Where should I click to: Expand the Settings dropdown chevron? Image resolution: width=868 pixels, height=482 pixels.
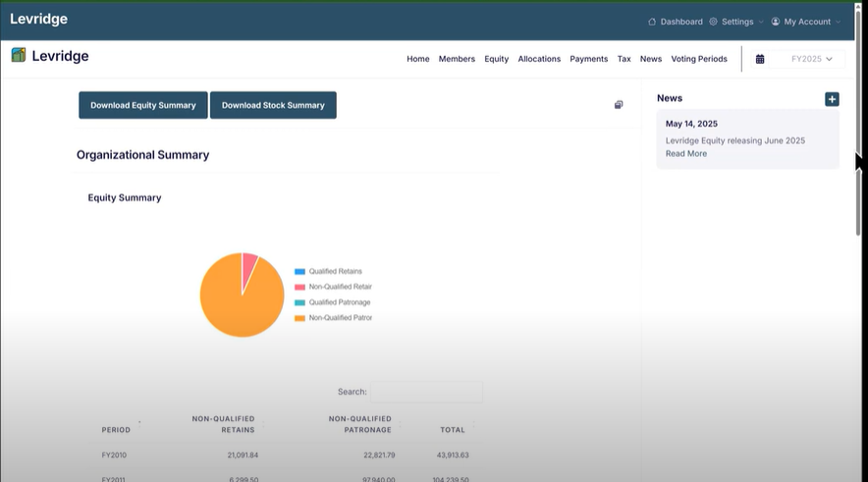pyautogui.click(x=761, y=23)
